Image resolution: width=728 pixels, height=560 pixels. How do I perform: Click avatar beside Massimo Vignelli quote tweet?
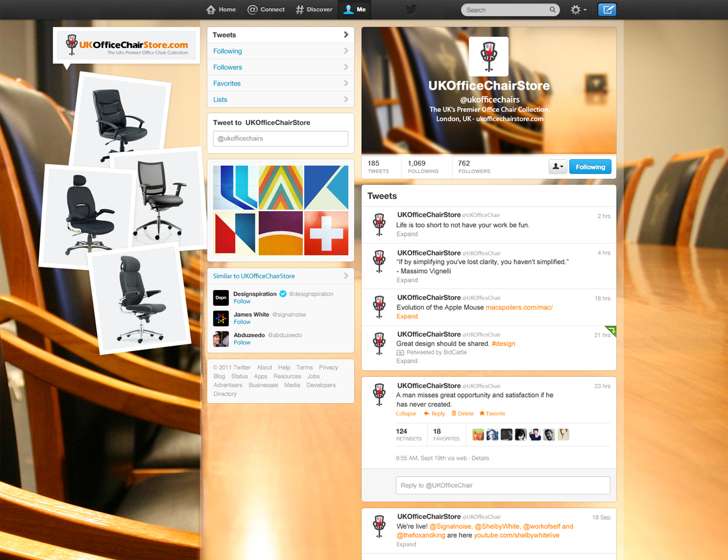point(380,262)
